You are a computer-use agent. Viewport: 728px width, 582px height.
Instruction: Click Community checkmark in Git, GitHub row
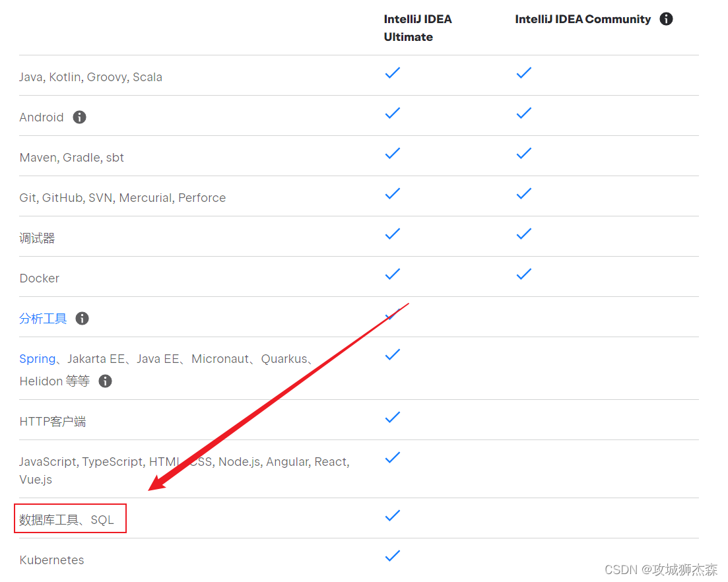[523, 193]
